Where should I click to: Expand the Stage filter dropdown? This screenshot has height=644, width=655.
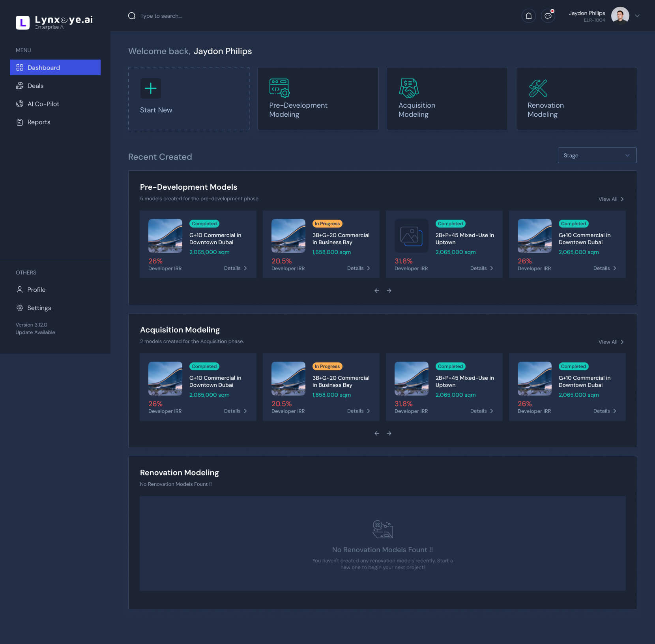click(597, 155)
